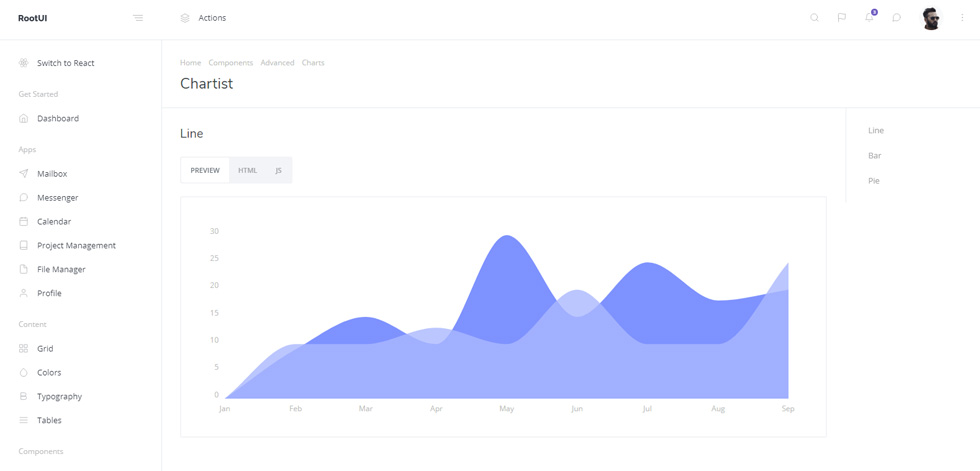This screenshot has height=471, width=980.
Task: Open notifications bell icon
Action: point(869,18)
